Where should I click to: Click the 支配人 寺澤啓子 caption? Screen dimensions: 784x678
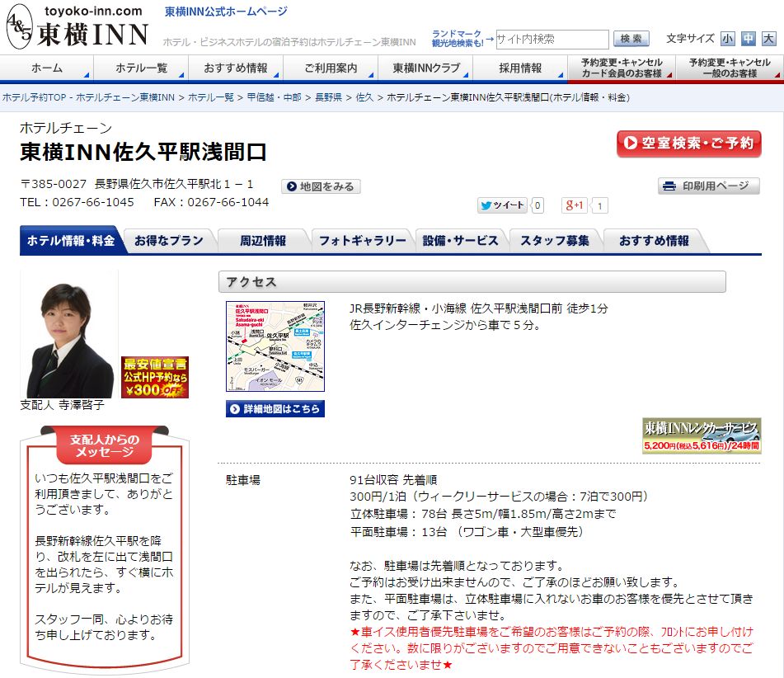pos(63,405)
